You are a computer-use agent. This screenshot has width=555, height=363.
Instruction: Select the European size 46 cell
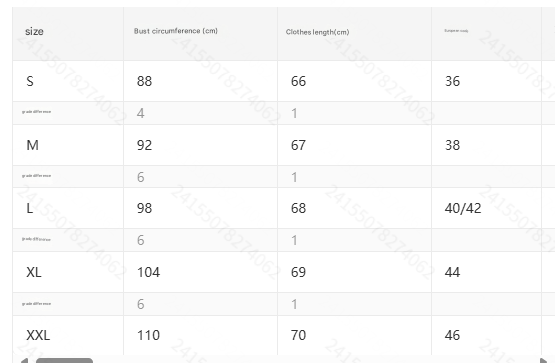tap(452, 335)
